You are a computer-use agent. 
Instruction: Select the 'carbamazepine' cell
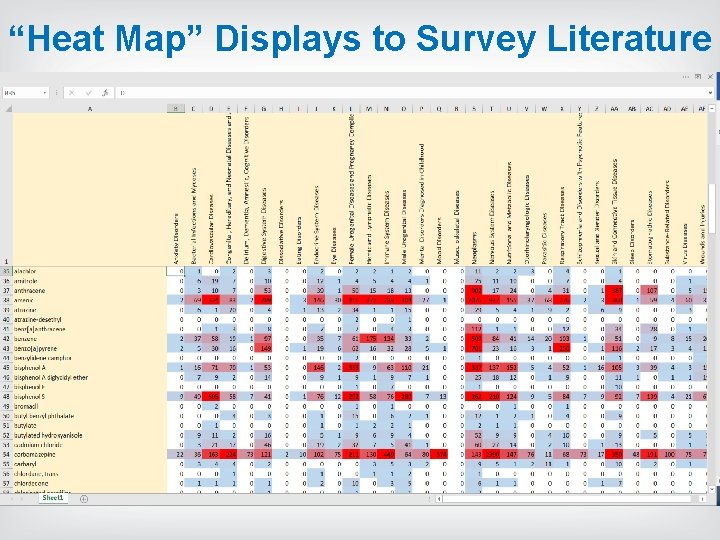pos(90,455)
